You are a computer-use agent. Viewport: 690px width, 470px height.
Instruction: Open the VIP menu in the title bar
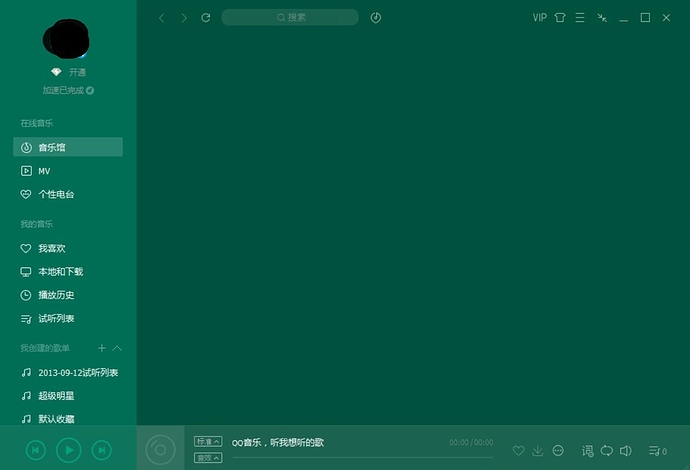540,18
